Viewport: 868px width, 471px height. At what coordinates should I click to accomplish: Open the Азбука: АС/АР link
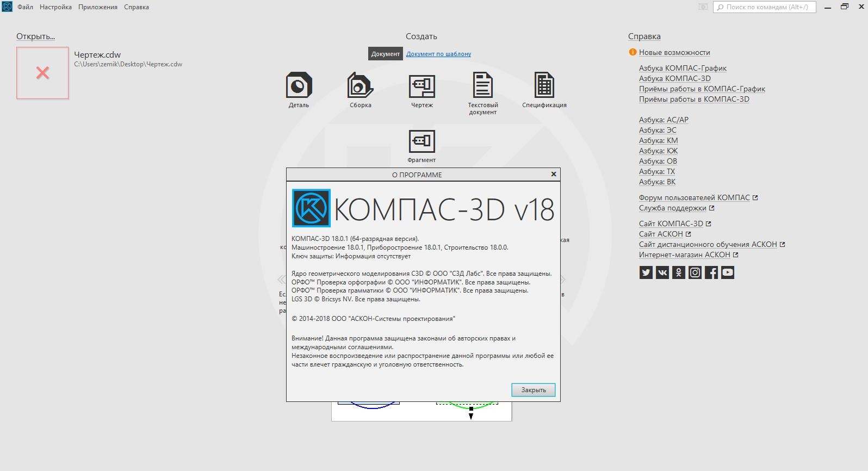664,120
